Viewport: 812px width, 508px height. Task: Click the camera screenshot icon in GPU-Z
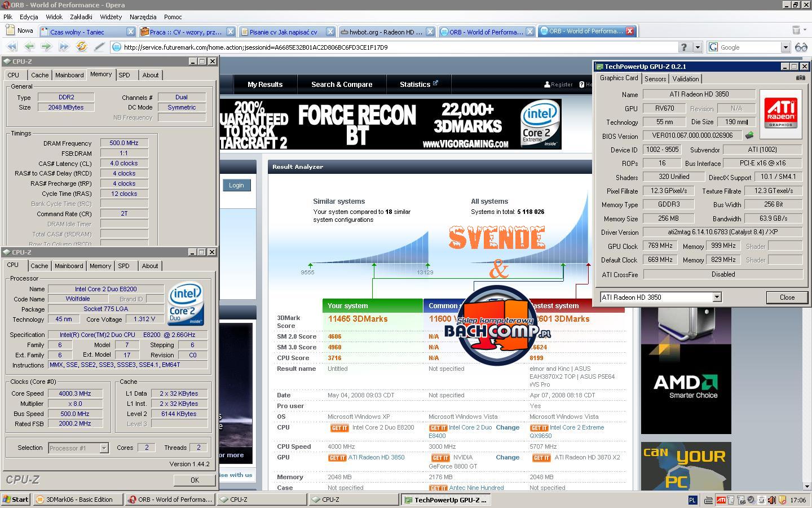tap(801, 78)
